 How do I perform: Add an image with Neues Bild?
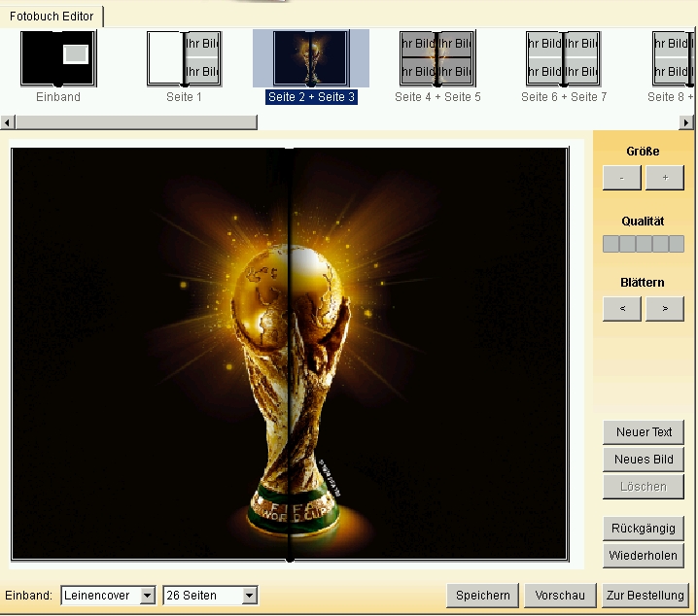[644, 460]
